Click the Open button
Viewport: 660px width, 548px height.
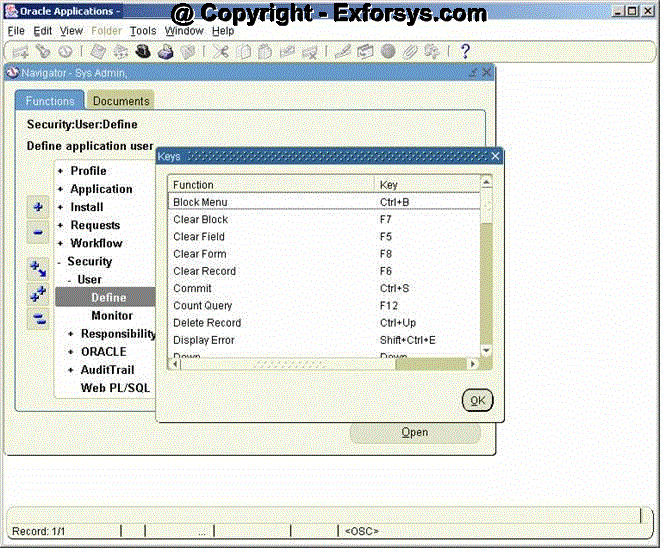[x=414, y=432]
